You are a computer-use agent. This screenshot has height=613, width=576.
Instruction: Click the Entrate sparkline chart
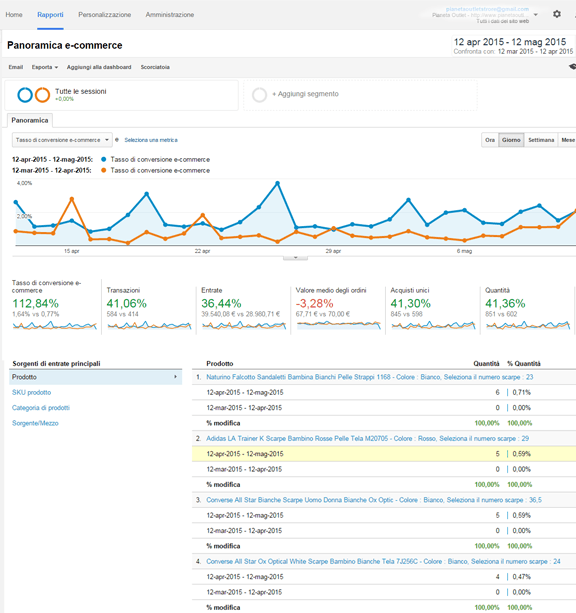[244, 325]
